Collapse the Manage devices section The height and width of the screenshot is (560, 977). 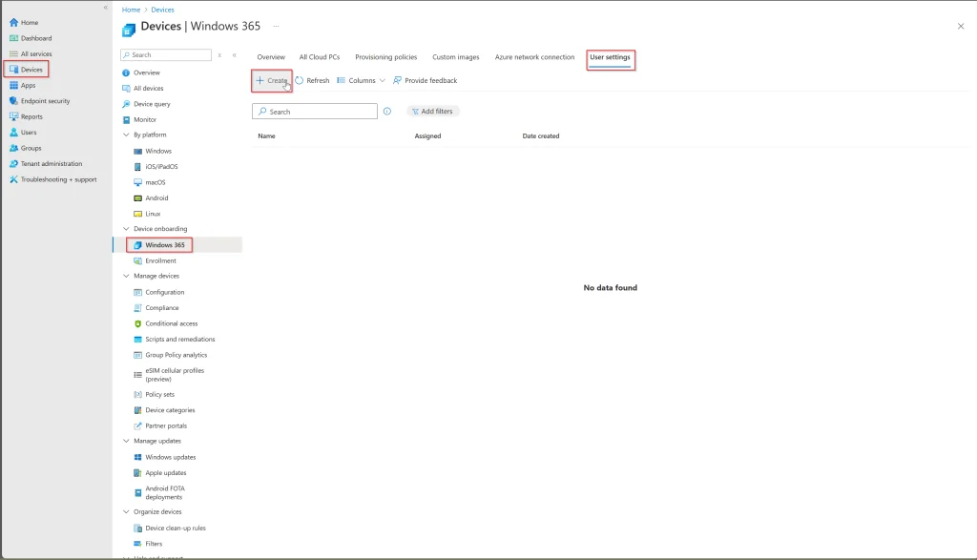click(126, 276)
